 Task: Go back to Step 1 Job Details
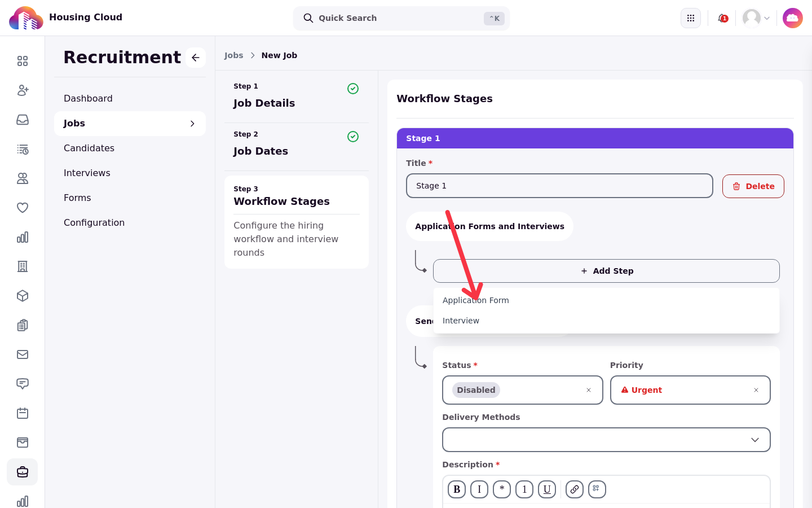tap(297, 97)
